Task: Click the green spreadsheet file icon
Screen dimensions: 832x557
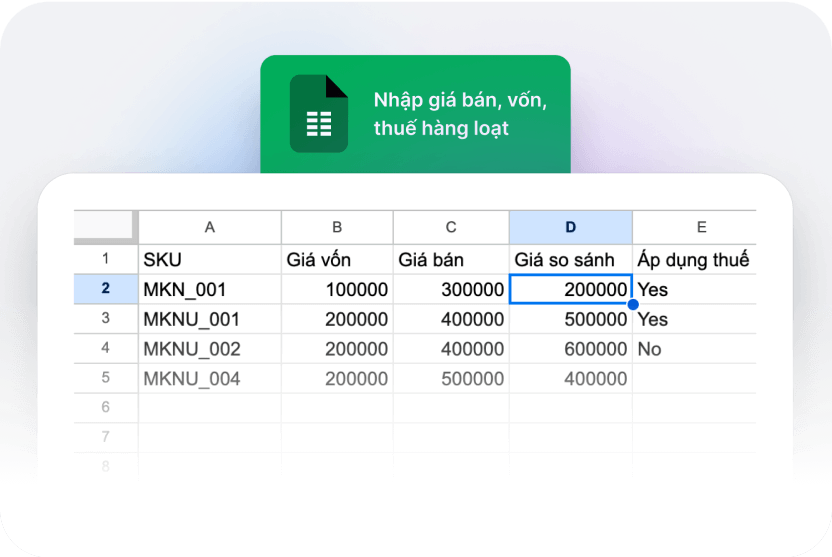Action: (319, 114)
